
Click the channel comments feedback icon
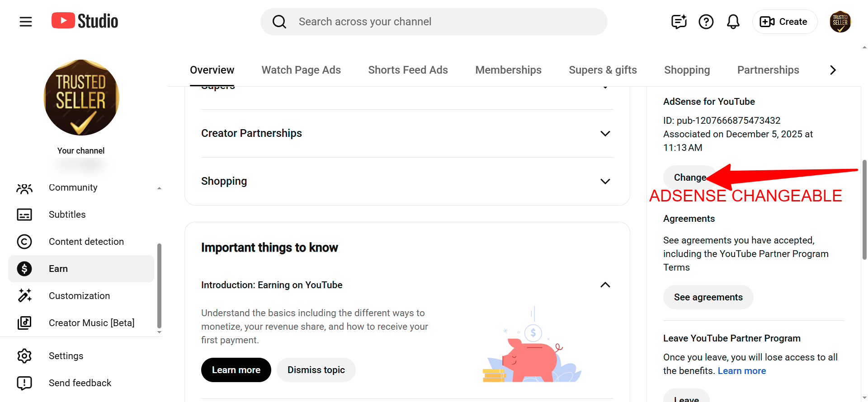click(679, 22)
